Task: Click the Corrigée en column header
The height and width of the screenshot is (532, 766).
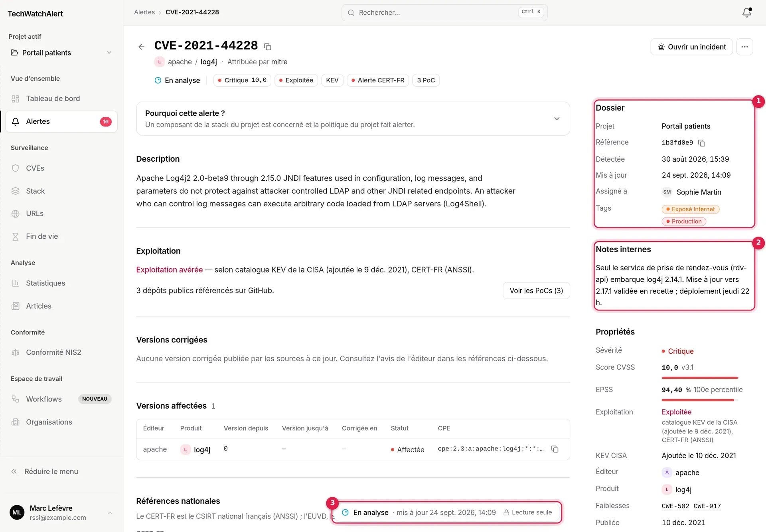Action: pos(359,428)
